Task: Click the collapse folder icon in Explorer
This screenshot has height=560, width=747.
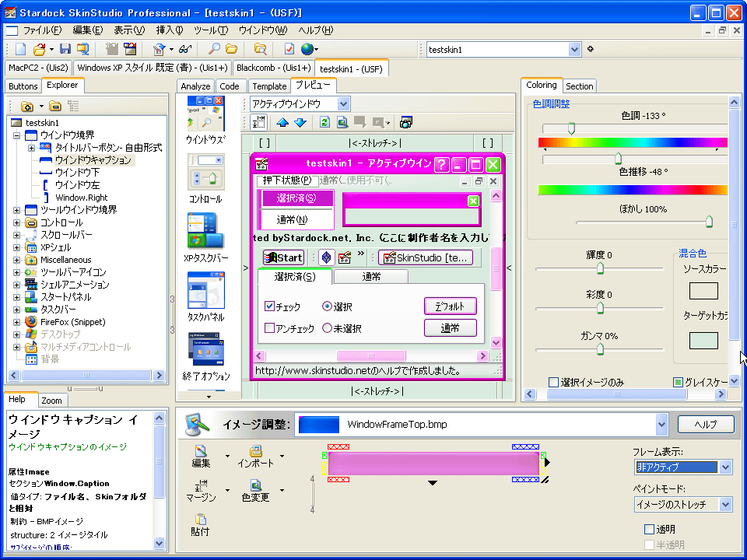Action: coord(55,106)
